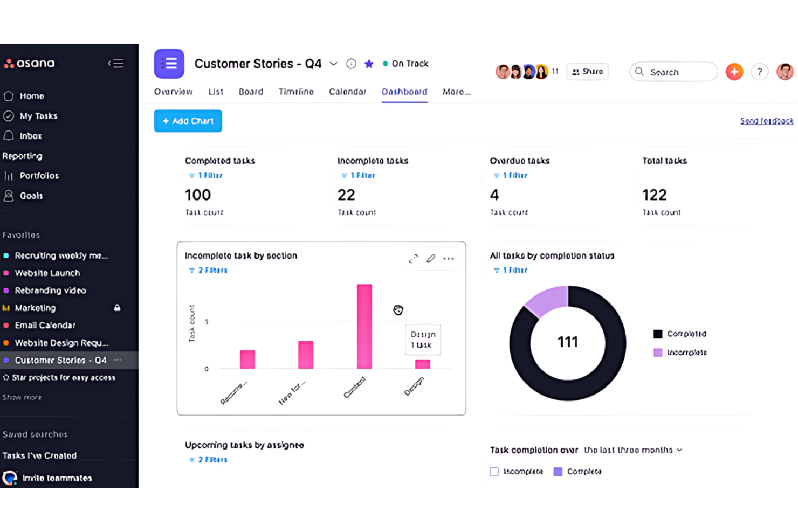
Task: Click the purple project list icon
Action: pos(169,64)
